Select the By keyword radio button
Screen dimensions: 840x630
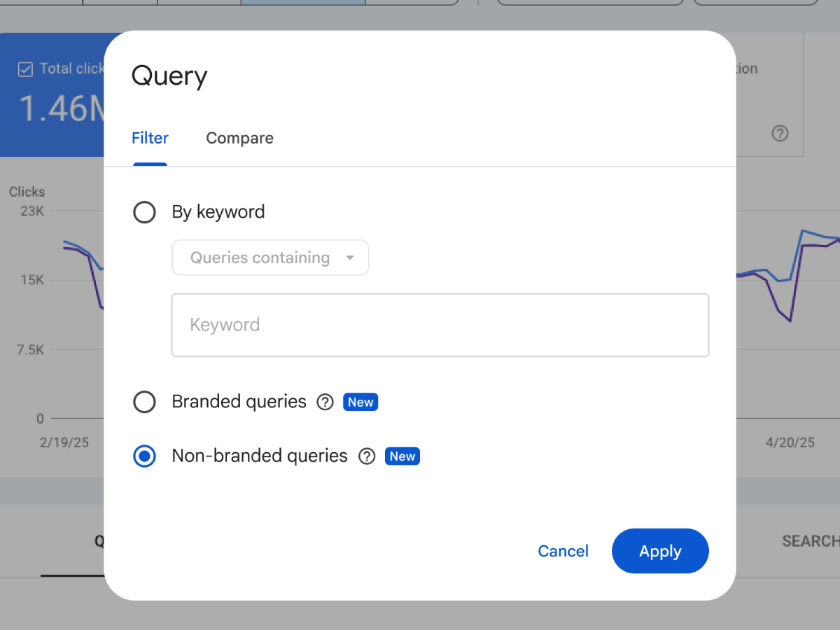point(144,212)
